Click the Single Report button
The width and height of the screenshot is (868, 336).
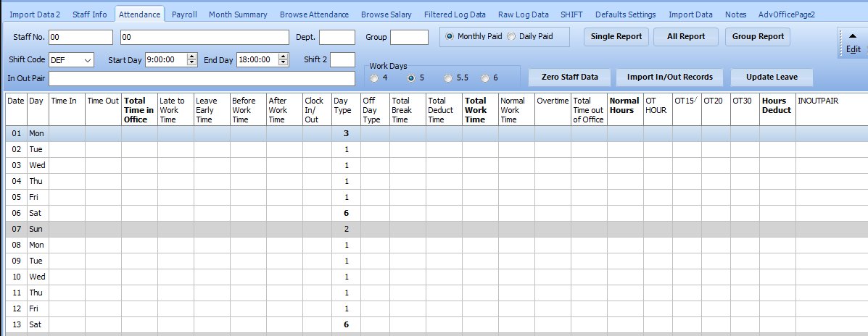tap(616, 37)
